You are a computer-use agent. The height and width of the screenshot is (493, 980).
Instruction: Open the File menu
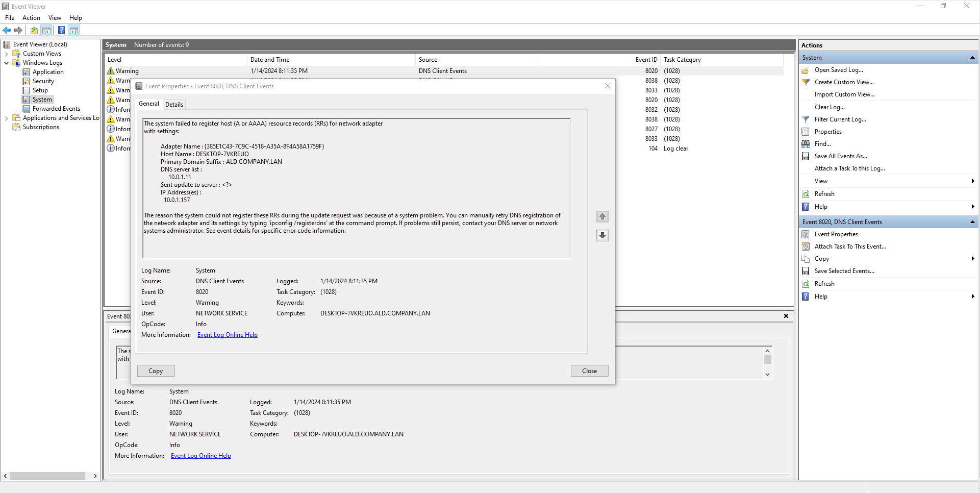tap(10, 18)
